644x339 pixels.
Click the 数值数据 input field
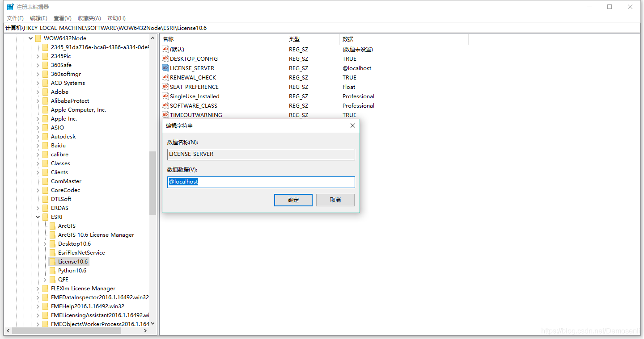click(261, 182)
